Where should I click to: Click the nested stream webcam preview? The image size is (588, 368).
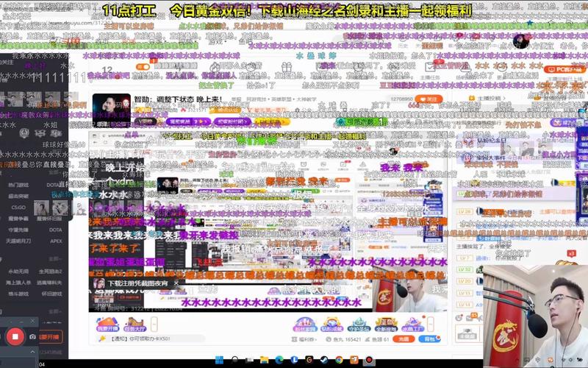[x=411, y=290]
